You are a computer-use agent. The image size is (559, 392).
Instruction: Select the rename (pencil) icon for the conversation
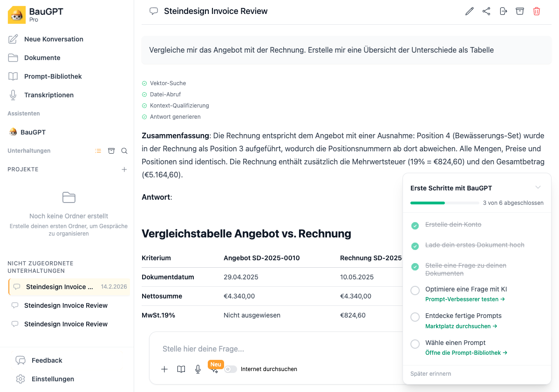469,11
